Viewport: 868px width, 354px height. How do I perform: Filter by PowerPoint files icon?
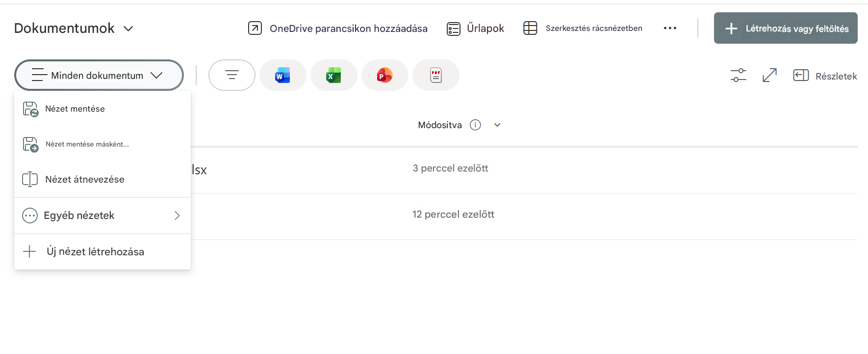tap(385, 75)
